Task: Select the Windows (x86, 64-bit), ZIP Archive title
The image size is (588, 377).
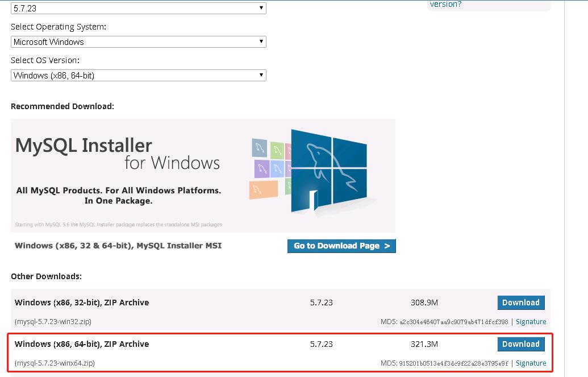Action: (x=82, y=344)
